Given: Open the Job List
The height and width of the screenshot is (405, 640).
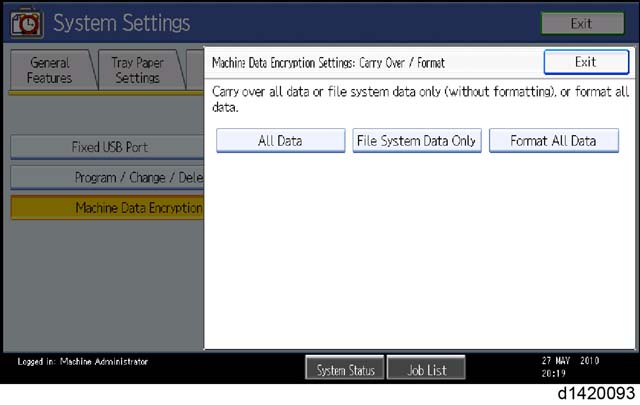Looking at the screenshot, I should (426, 369).
